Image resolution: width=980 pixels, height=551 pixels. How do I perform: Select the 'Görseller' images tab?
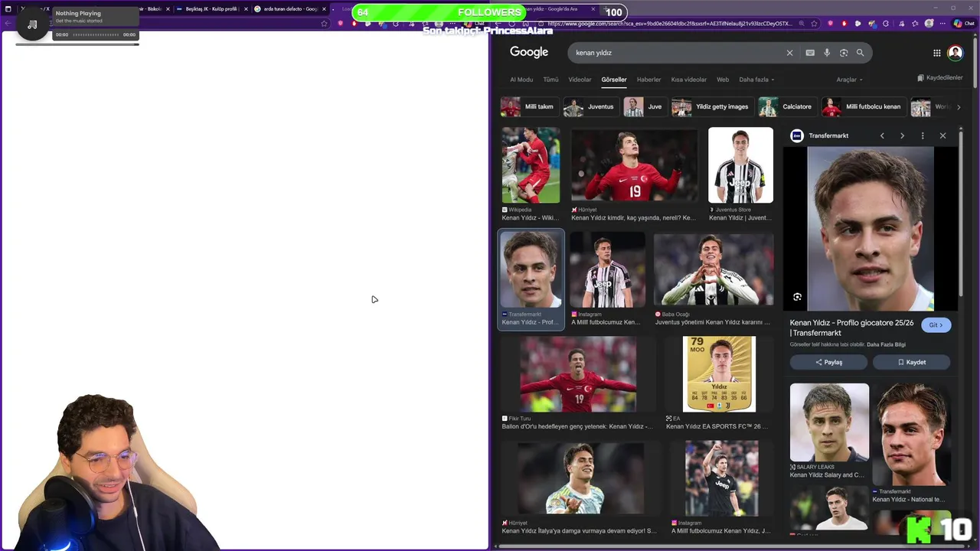coord(614,80)
